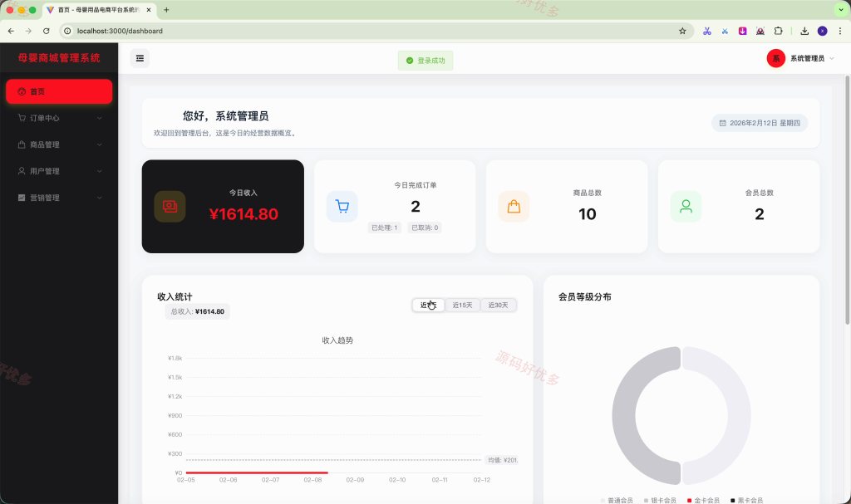The width and height of the screenshot is (851, 504).
Task: Select the 近30天 range option
Action: pyautogui.click(x=498, y=306)
